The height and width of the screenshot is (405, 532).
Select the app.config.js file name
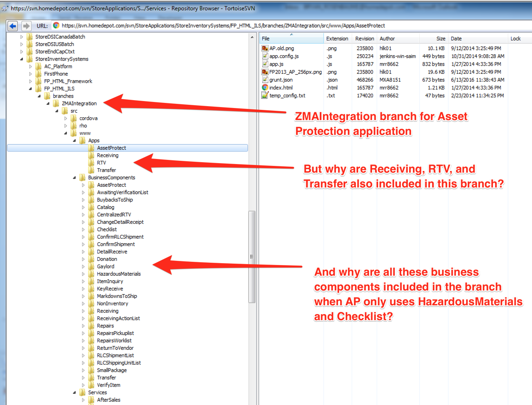coord(284,57)
